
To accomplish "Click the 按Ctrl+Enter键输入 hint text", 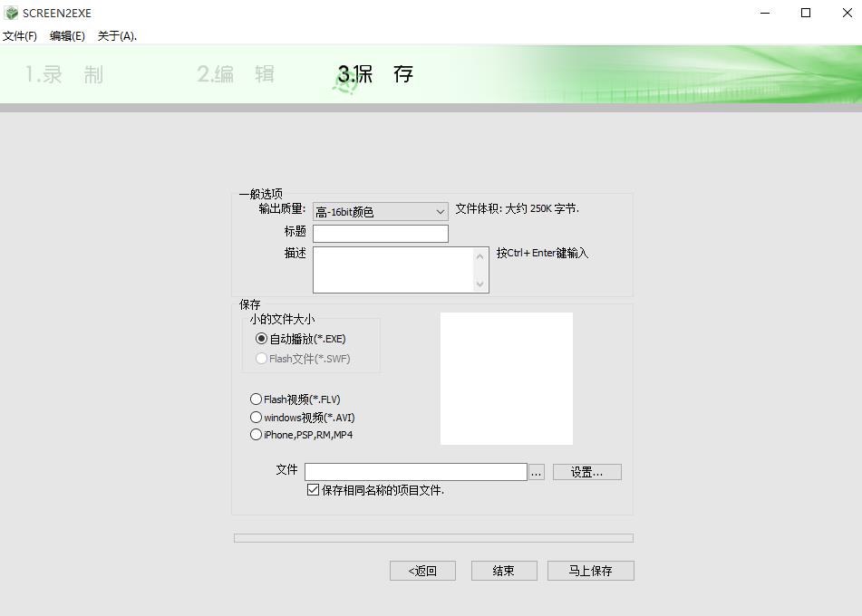I will pyautogui.click(x=542, y=253).
